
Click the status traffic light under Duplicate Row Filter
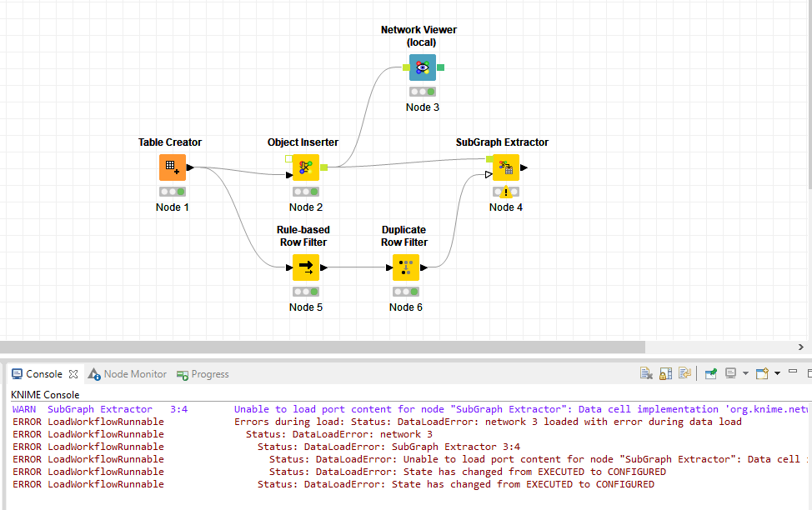click(406, 292)
